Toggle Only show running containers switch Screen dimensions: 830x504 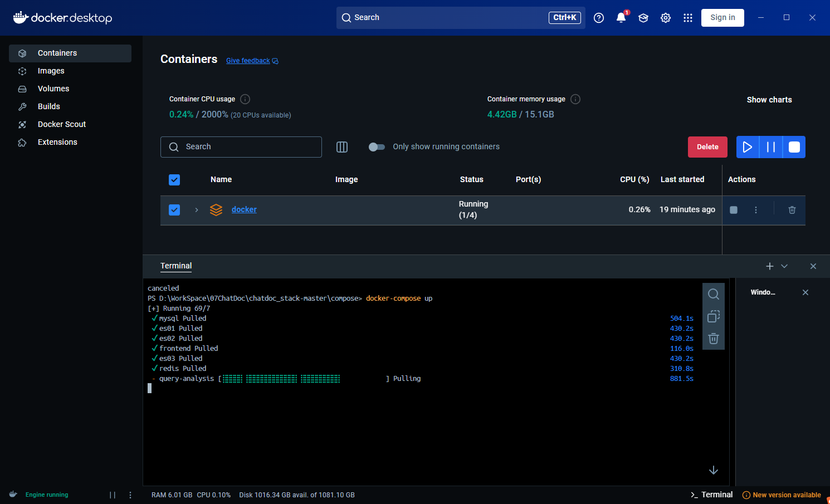pos(377,147)
